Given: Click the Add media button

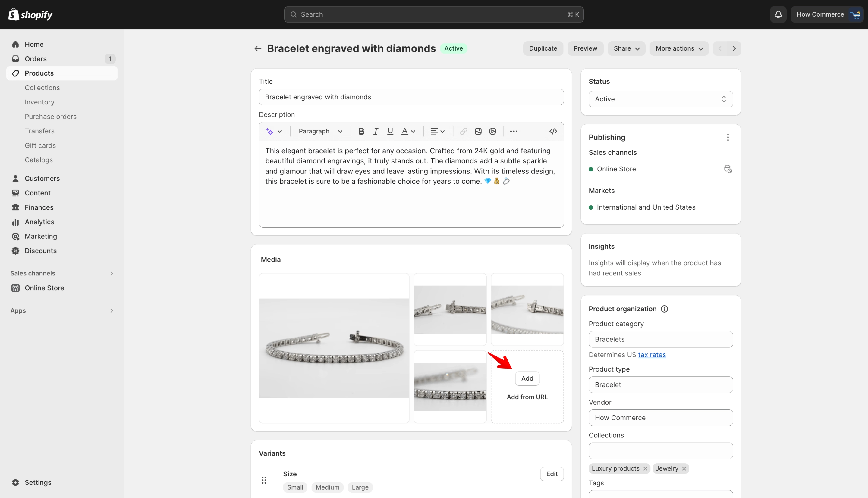Looking at the screenshot, I should click(527, 378).
